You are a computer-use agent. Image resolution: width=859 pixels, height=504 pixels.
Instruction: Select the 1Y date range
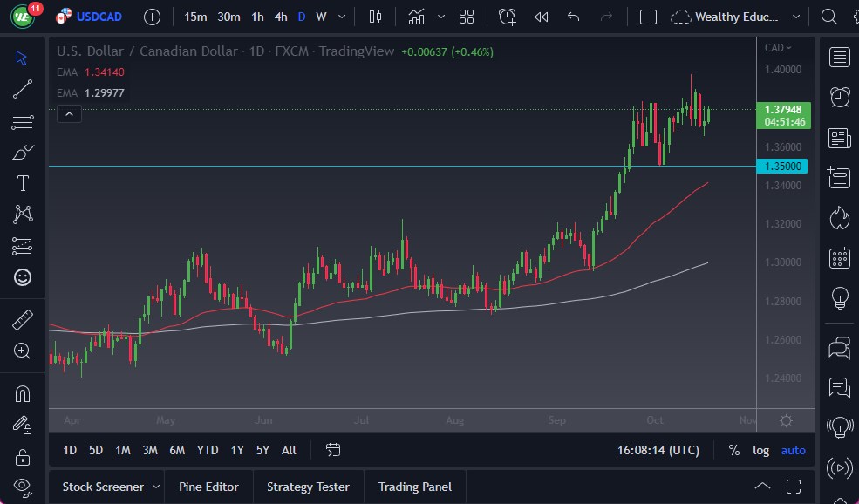pyautogui.click(x=236, y=450)
